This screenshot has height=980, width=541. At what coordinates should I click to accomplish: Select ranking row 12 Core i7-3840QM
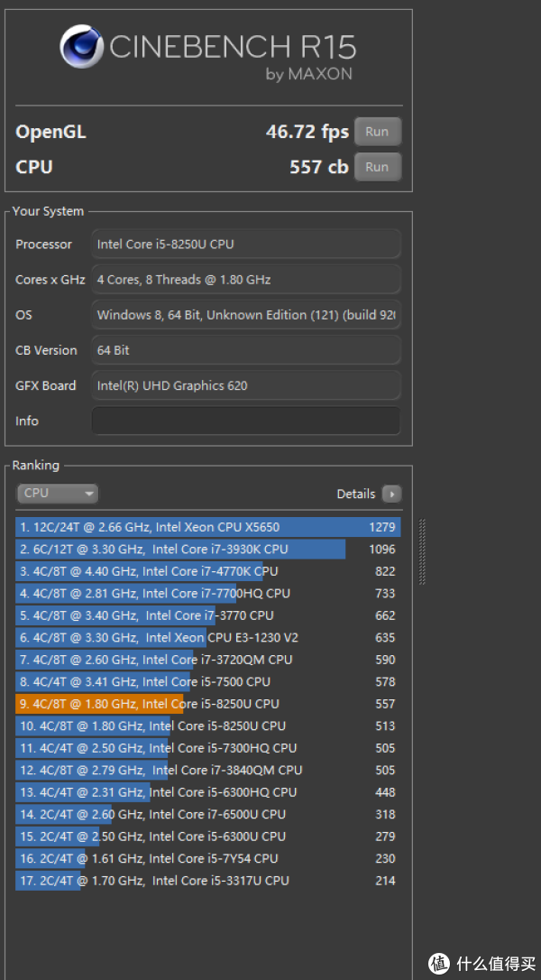[208, 770]
